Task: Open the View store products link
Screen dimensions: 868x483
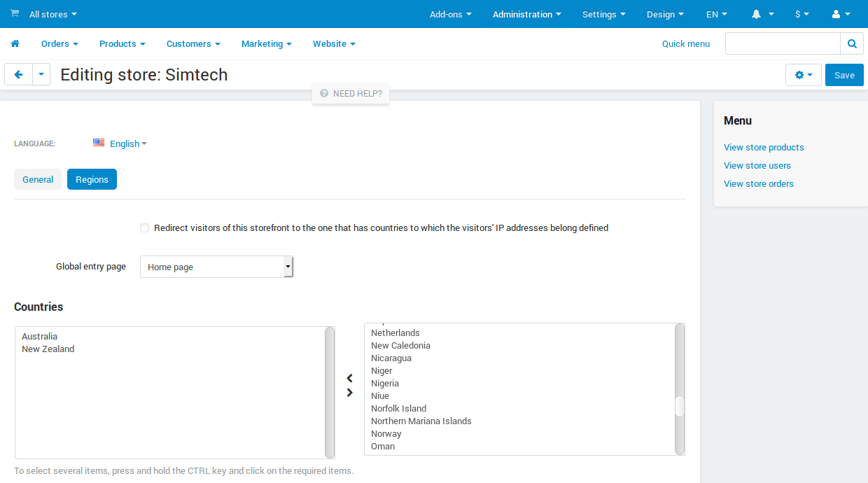Action: [x=764, y=147]
